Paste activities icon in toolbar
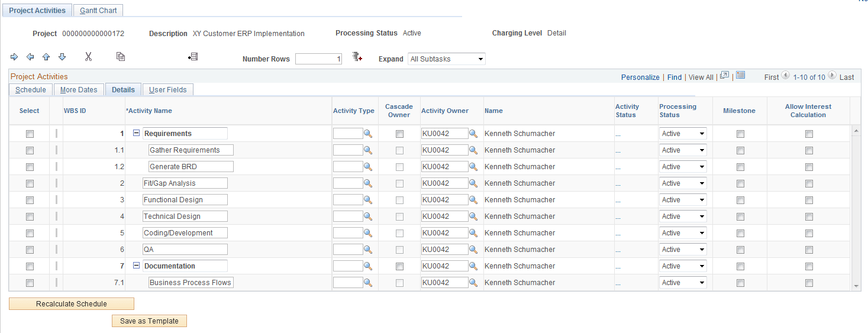This screenshot has width=868, height=333. pyautogui.click(x=193, y=57)
